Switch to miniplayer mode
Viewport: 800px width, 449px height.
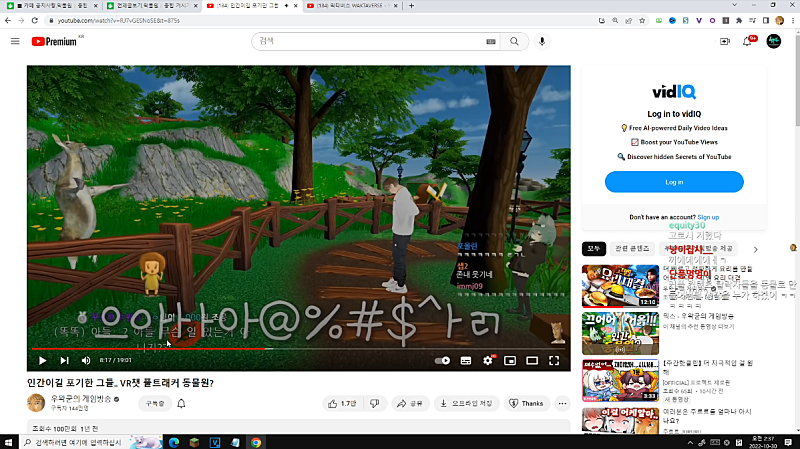pos(510,360)
